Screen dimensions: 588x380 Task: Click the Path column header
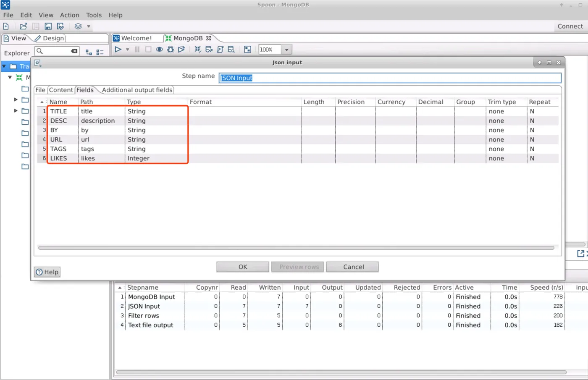pyautogui.click(x=102, y=102)
